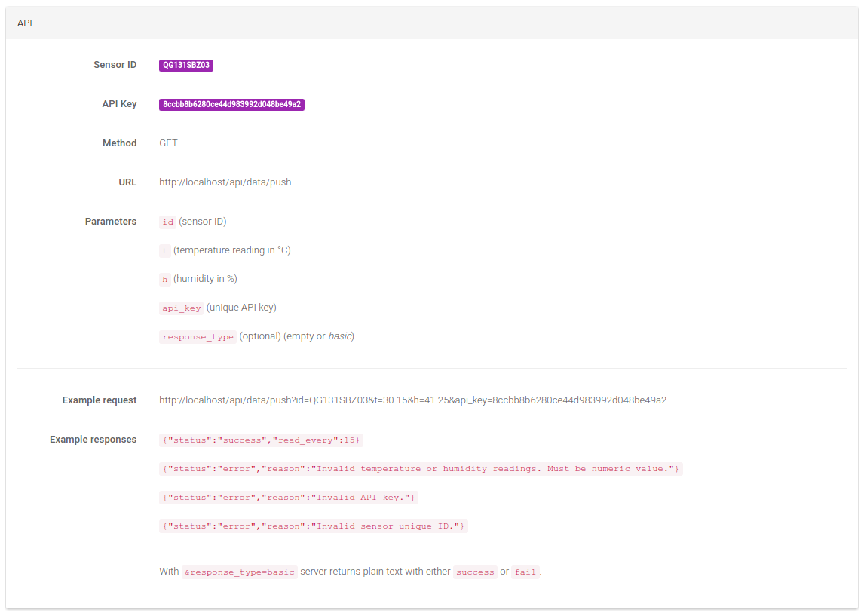Viewport: 867px width, 616px height.
Task: Click the 'Invalid API key.' error response
Action: pyautogui.click(x=289, y=498)
